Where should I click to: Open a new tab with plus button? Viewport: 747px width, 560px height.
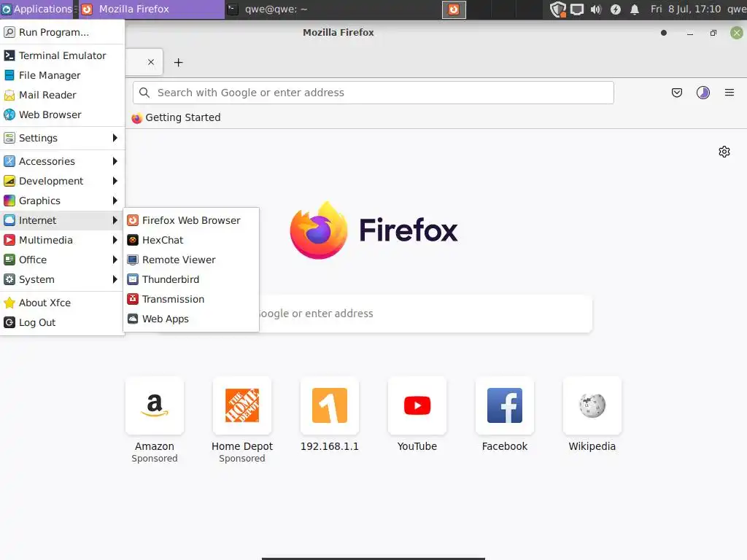(178, 63)
